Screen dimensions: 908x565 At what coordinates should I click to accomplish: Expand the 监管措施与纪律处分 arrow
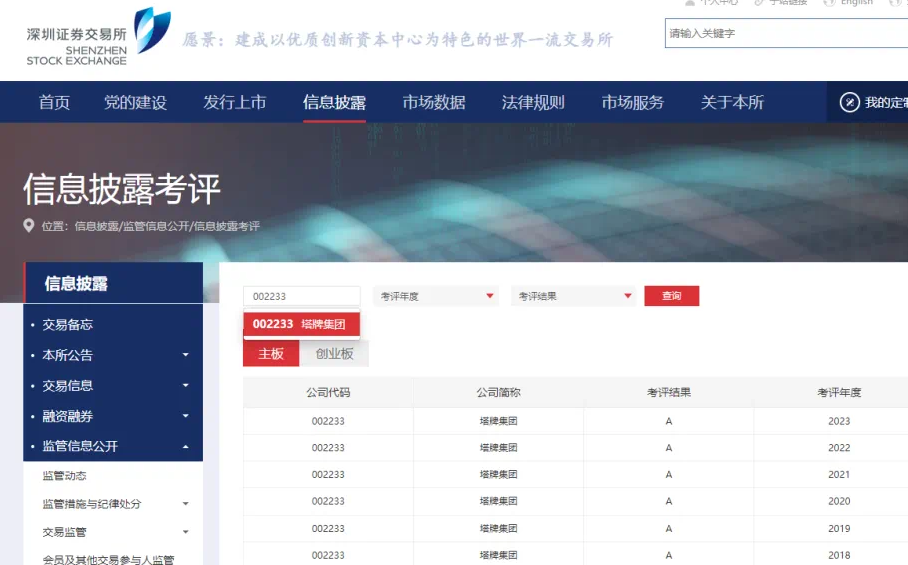[185, 504]
